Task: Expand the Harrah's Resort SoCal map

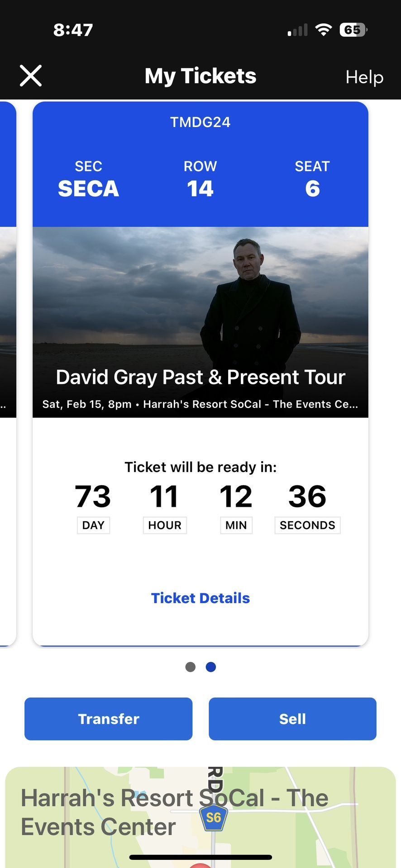Action: pos(200,814)
